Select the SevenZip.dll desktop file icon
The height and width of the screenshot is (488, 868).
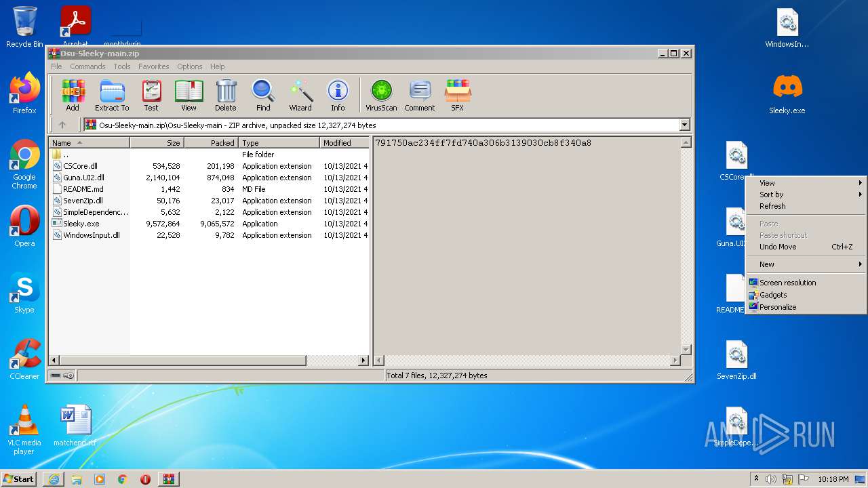[x=736, y=359]
